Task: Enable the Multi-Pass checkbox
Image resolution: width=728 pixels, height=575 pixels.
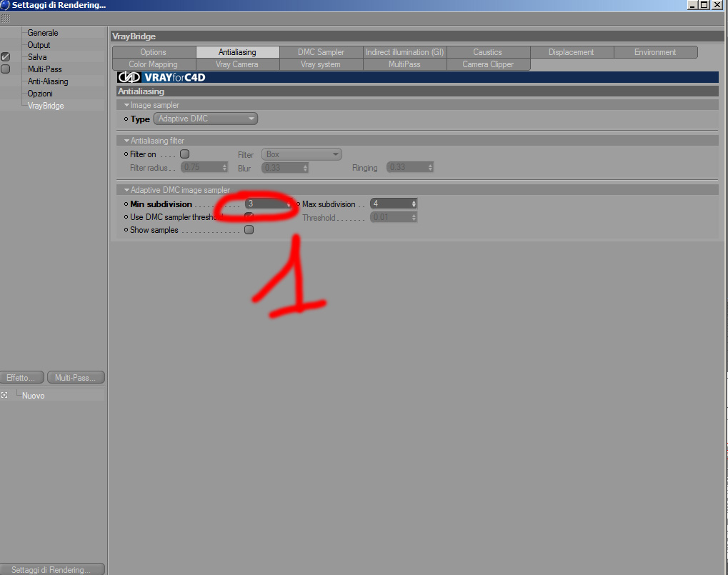Action: [x=6, y=69]
